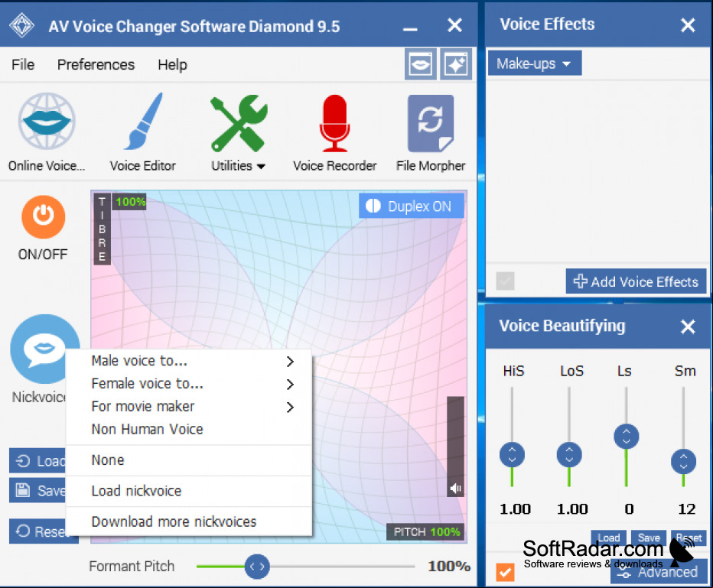
Task: Click Add Voice Effects button
Action: (636, 281)
